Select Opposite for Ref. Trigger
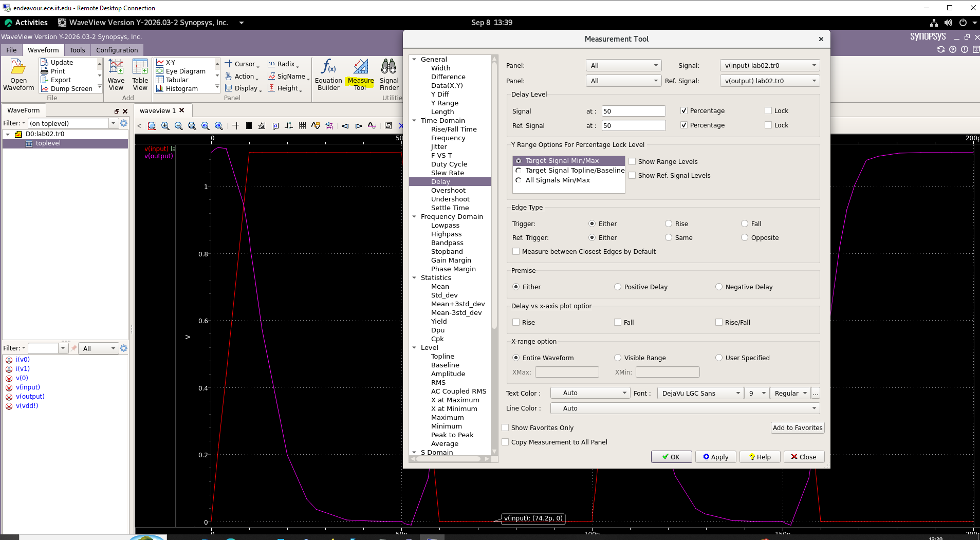Viewport: 980px width, 540px height. point(745,237)
